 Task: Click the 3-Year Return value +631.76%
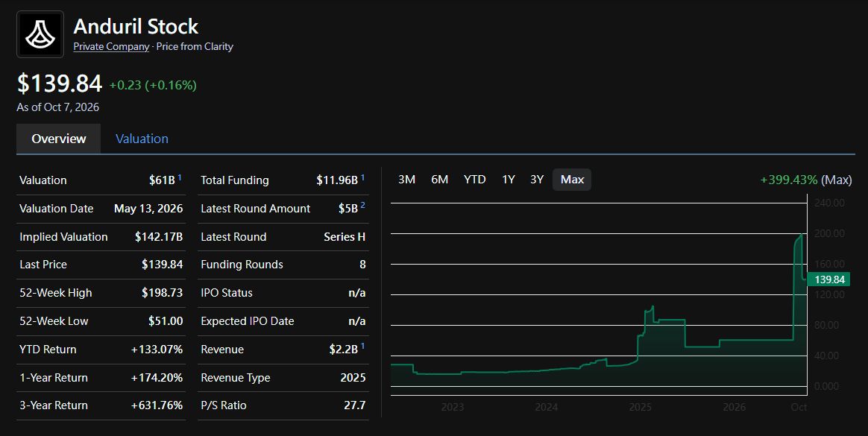coord(157,405)
